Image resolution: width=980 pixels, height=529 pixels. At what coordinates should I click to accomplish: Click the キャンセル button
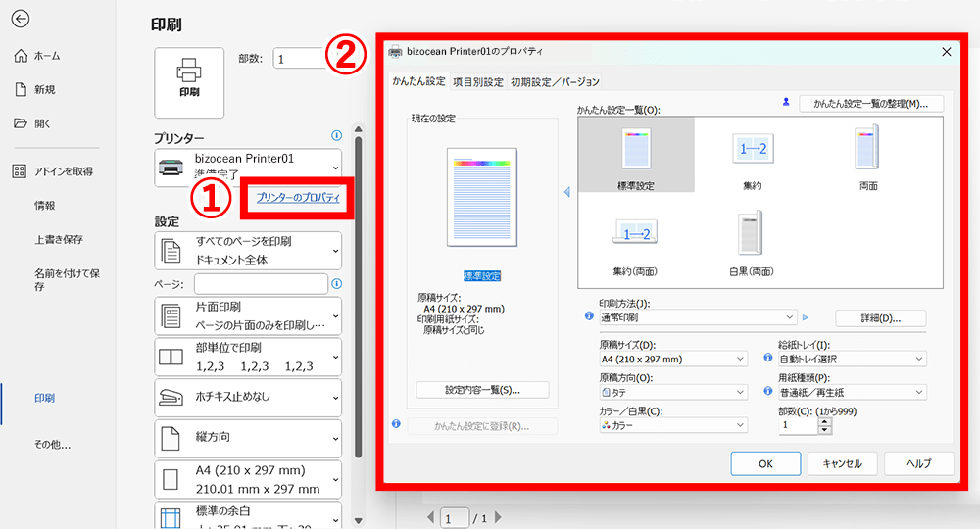point(843,464)
